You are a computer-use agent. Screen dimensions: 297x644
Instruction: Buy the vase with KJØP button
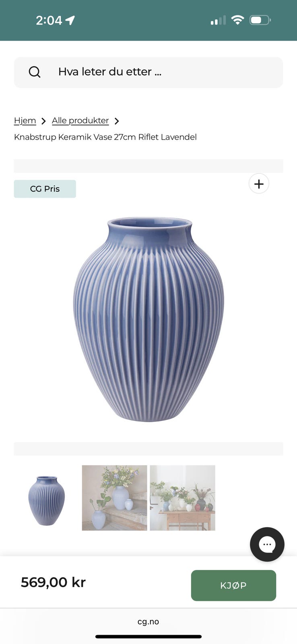(x=233, y=585)
